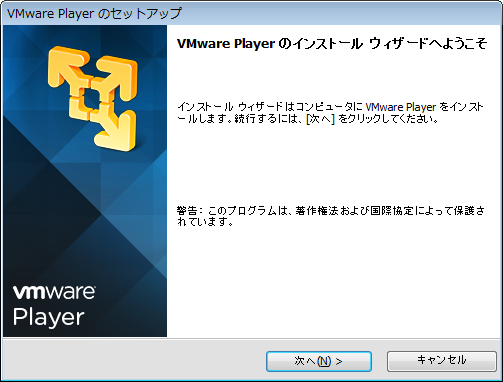The height and width of the screenshot is (382, 503).
Task: Click the vmware wordmark on banner
Action: [54, 292]
